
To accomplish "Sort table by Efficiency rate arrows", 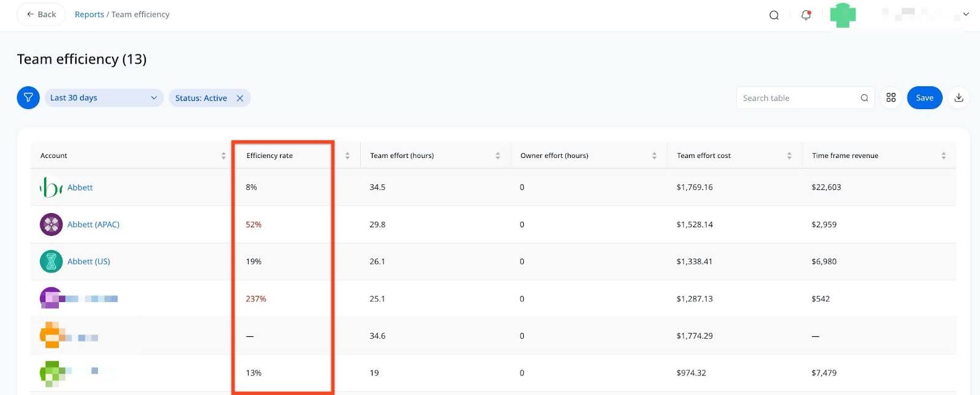I will 347,156.
